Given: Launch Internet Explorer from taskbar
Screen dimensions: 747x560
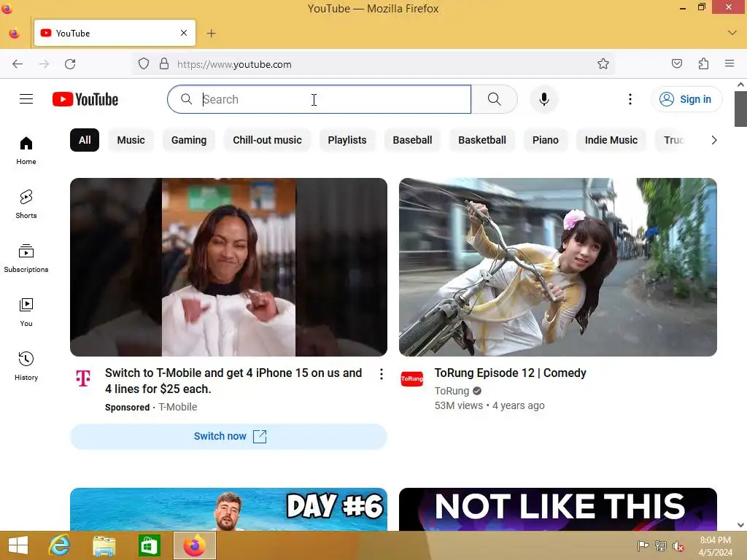Looking at the screenshot, I should click(x=60, y=545).
